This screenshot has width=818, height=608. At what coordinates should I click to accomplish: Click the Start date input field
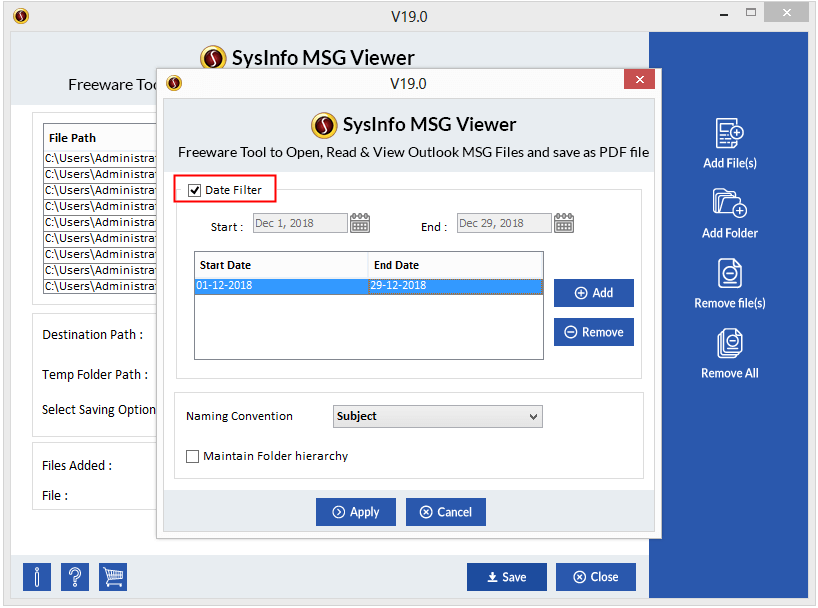click(300, 223)
